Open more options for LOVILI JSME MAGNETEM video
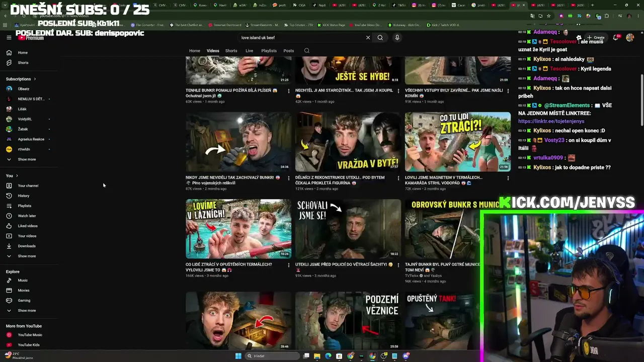The image size is (644, 362). [508, 178]
